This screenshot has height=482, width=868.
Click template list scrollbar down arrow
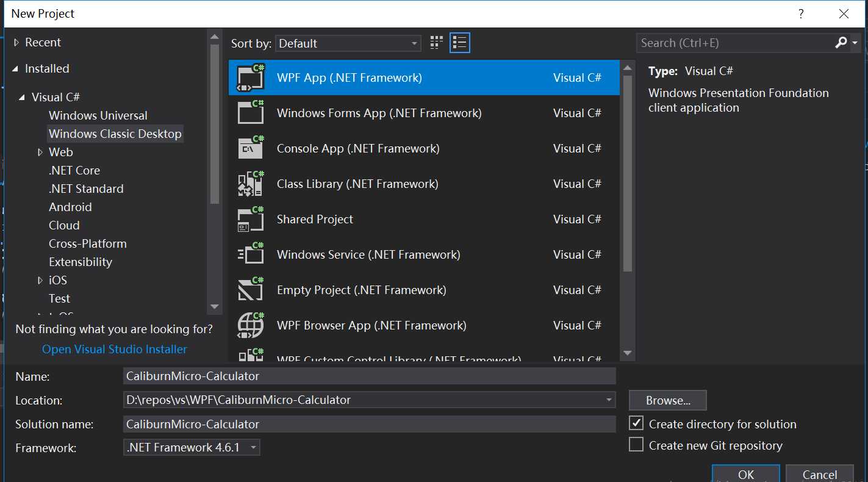pyautogui.click(x=628, y=353)
